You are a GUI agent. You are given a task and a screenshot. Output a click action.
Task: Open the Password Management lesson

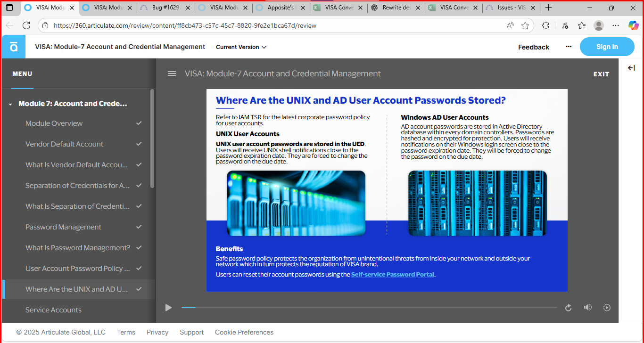click(78, 227)
